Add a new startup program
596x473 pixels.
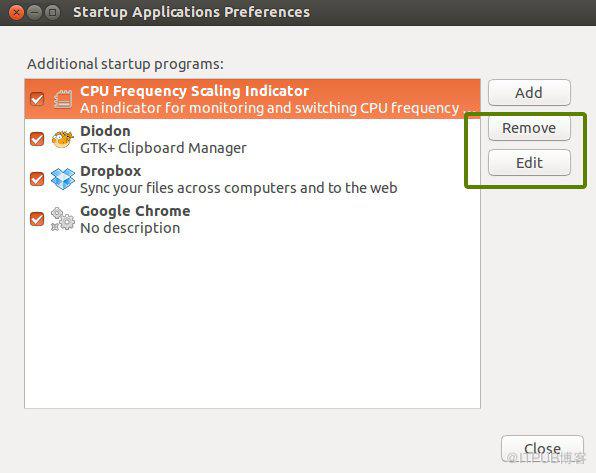[529, 92]
